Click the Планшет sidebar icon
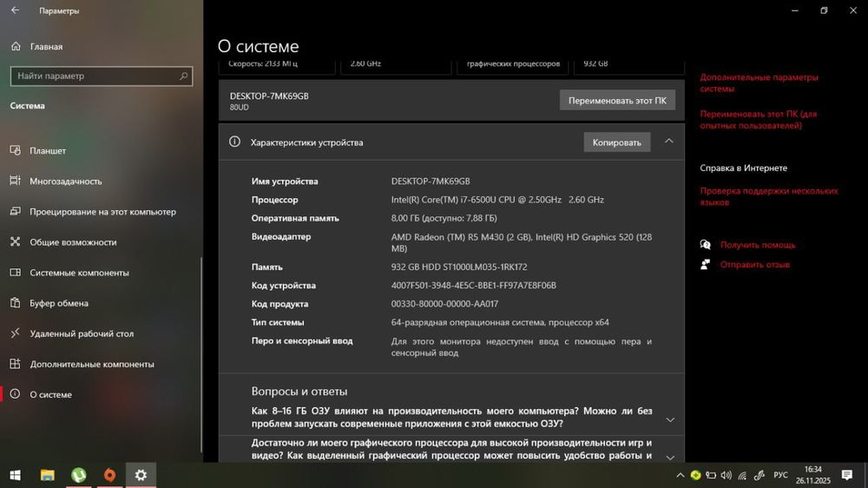868x488 pixels. pyautogui.click(x=15, y=150)
